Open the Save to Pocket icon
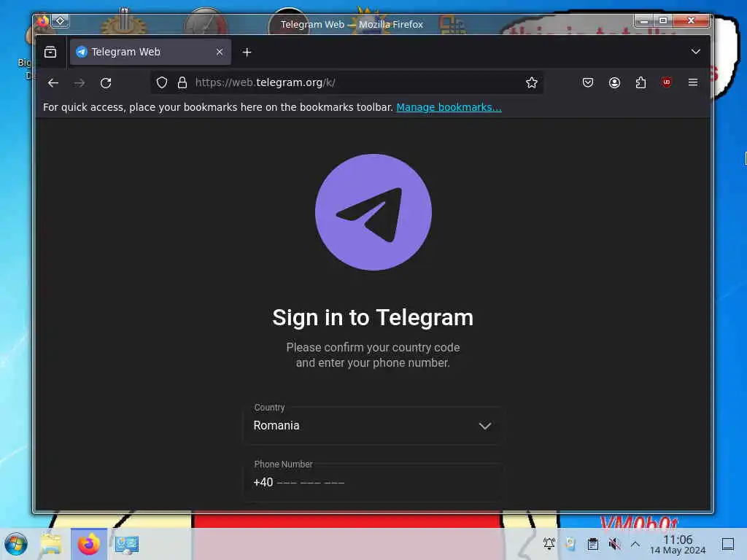The height and width of the screenshot is (560, 747). tap(588, 83)
